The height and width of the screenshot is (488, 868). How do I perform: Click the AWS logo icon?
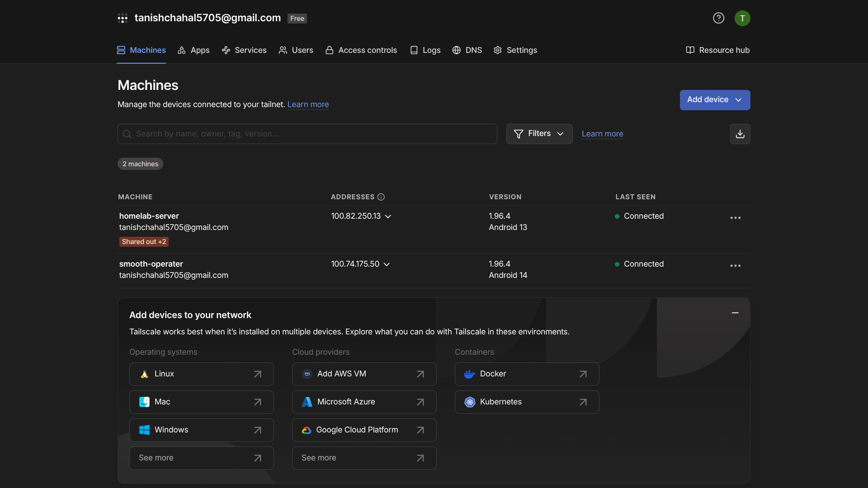coord(307,374)
